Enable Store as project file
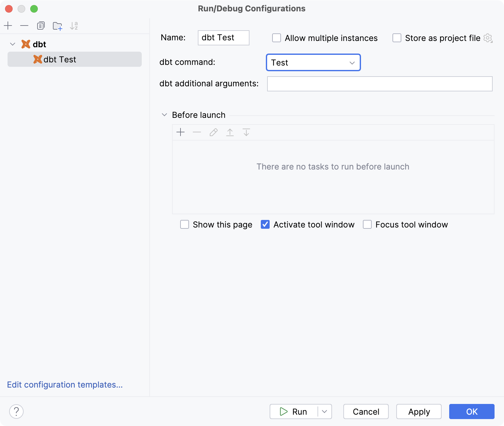504x426 pixels. coord(397,38)
